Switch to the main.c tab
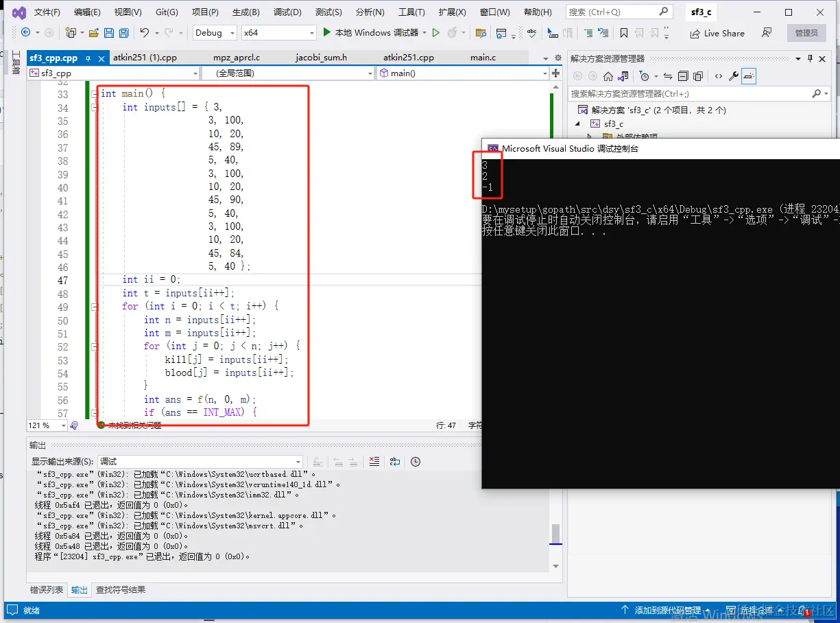This screenshot has width=840, height=623. [x=483, y=58]
